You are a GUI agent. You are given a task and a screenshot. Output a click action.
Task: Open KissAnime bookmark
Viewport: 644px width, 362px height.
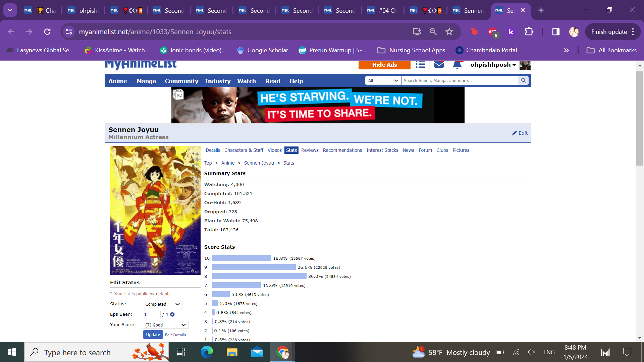(x=117, y=50)
